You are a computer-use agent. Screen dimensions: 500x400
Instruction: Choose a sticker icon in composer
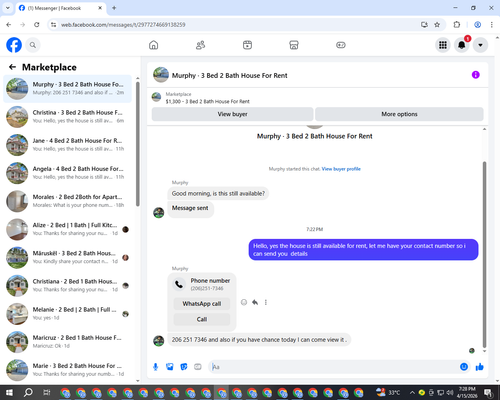pyautogui.click(x=184, y=367)
